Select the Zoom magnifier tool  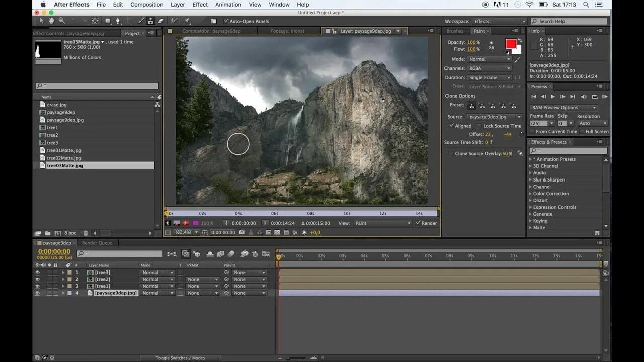click(x=61, y=21)
